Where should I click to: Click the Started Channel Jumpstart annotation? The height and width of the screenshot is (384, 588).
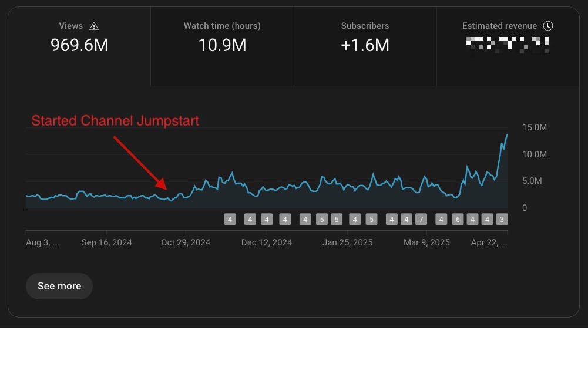[x=115, y=121]
